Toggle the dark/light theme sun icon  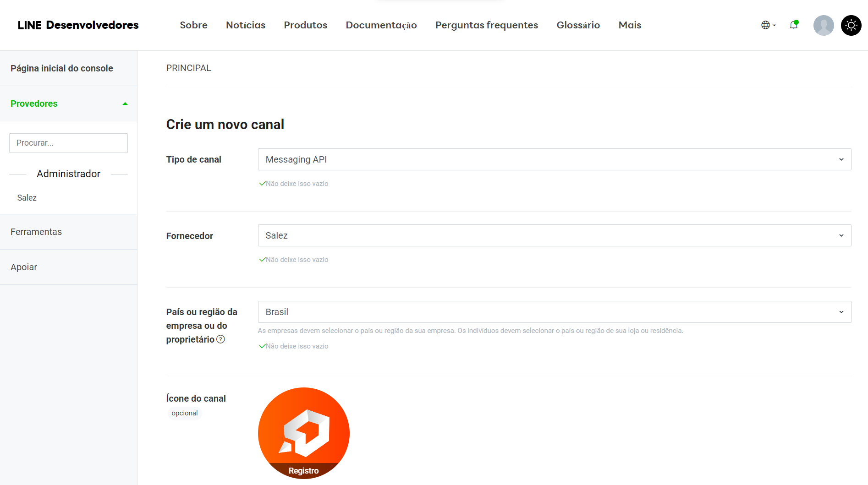click(x=851, y=25)
